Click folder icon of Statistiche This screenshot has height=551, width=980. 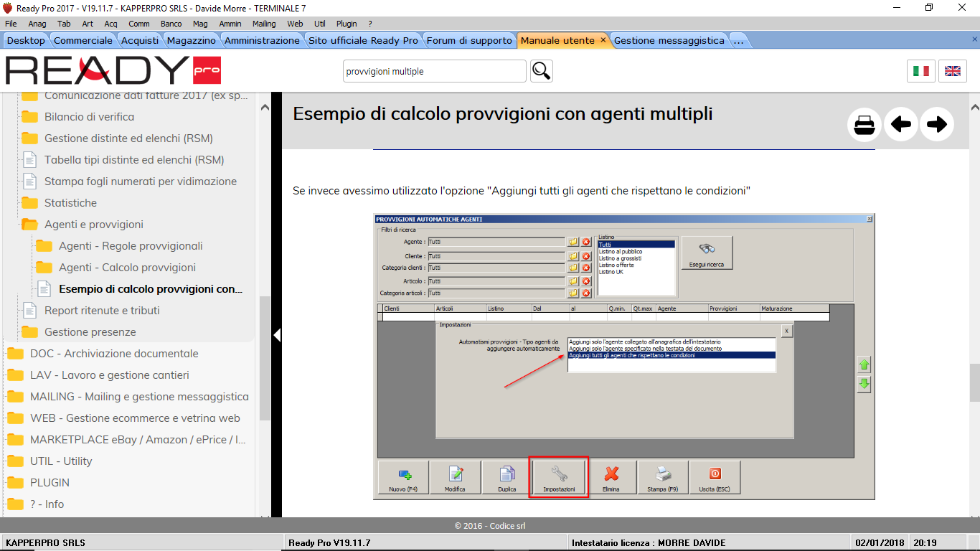click(29, 203)
